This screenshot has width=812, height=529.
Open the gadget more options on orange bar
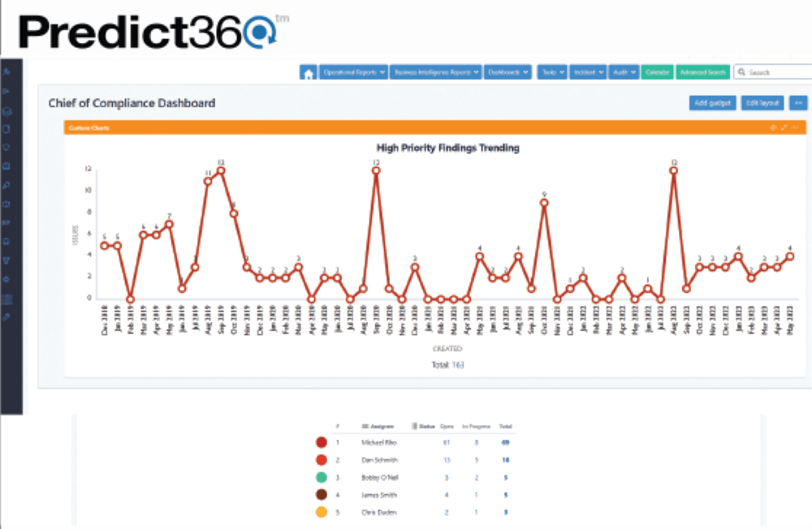pos(796,127)
